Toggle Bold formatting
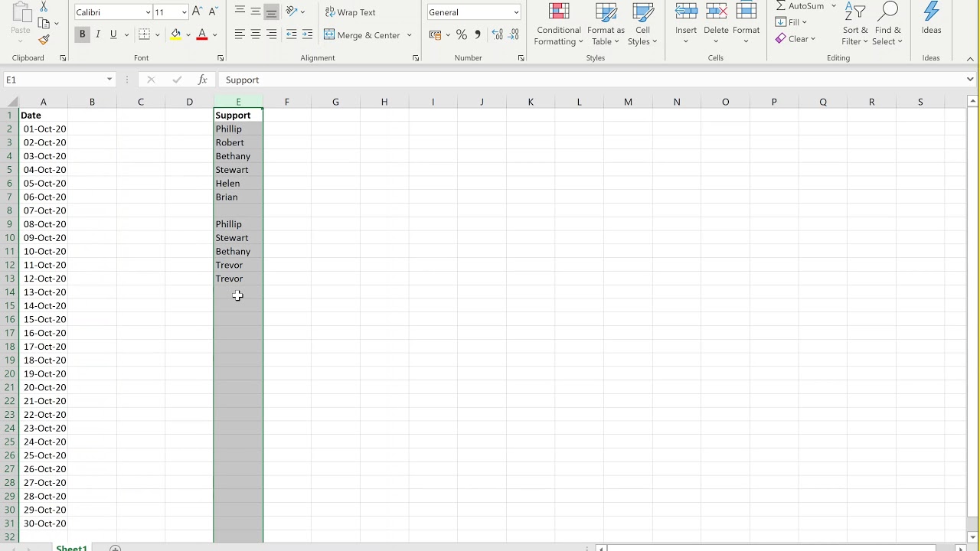 (x=82, y=34)
